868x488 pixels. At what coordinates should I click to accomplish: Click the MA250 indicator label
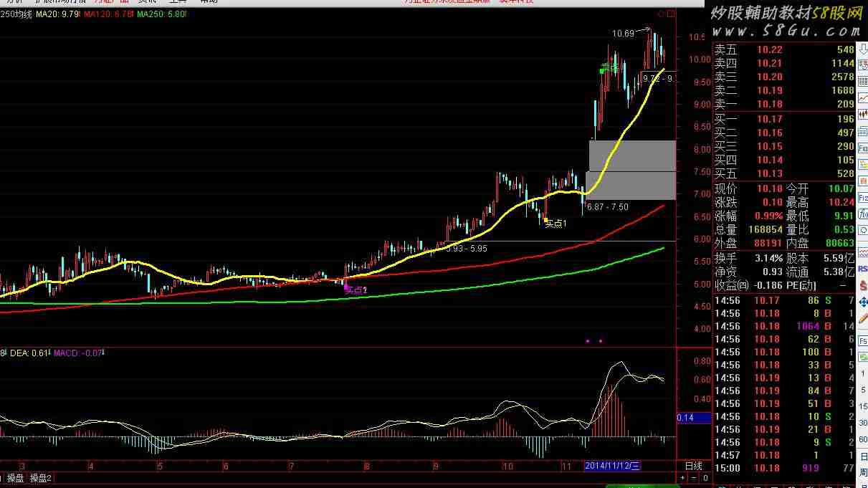162,14
